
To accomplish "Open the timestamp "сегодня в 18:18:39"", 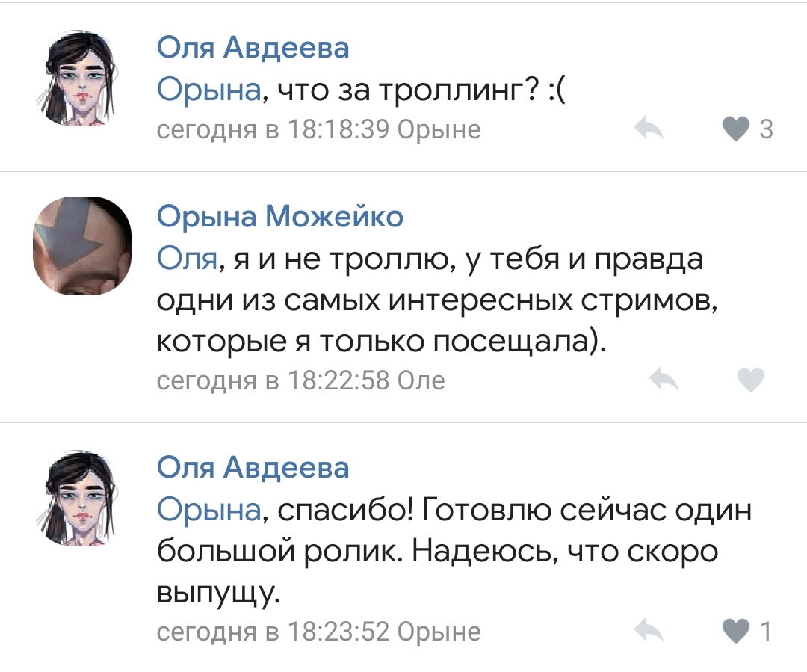I will click(273, 131).
